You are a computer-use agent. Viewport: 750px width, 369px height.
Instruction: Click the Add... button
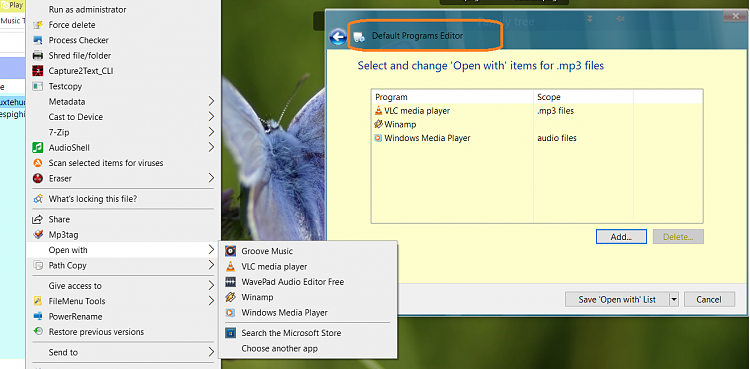pos(621,236)
